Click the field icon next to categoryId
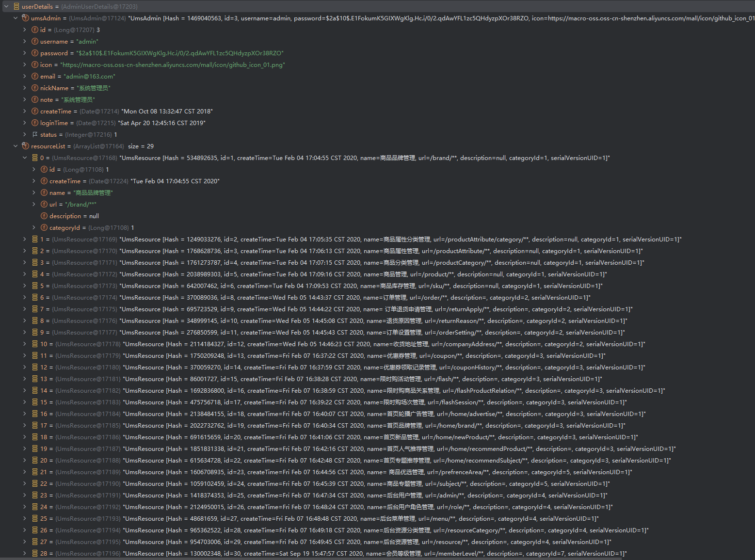Screen dimensions: 755x560 [x=44, y=227]
